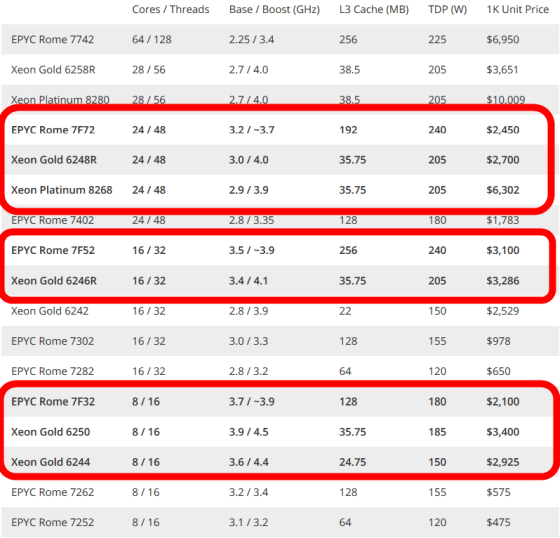Click the '2.8 / 3.35' clock cell
The height and width of the screenshot is (538, 560).
pyautogui.click(x=251, y=220)
